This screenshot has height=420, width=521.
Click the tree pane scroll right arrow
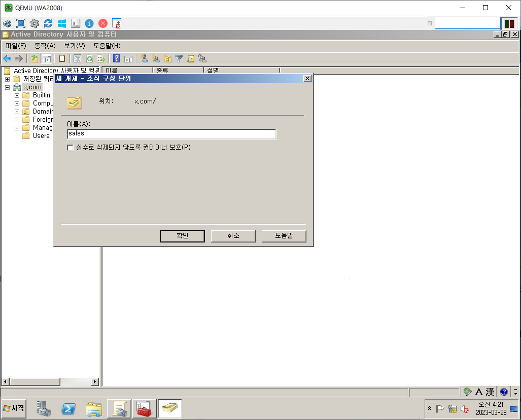(95, 382)
